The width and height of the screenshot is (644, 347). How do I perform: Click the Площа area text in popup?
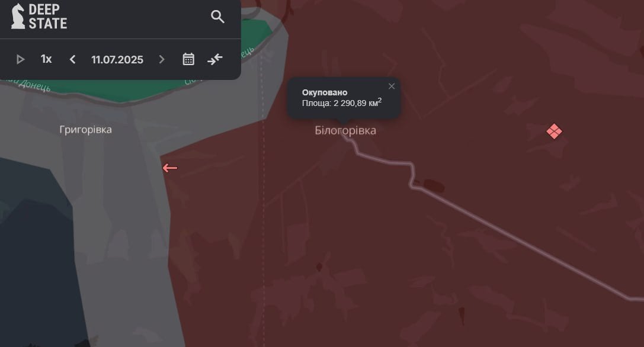pyautogui.click(x=342, y=103)
